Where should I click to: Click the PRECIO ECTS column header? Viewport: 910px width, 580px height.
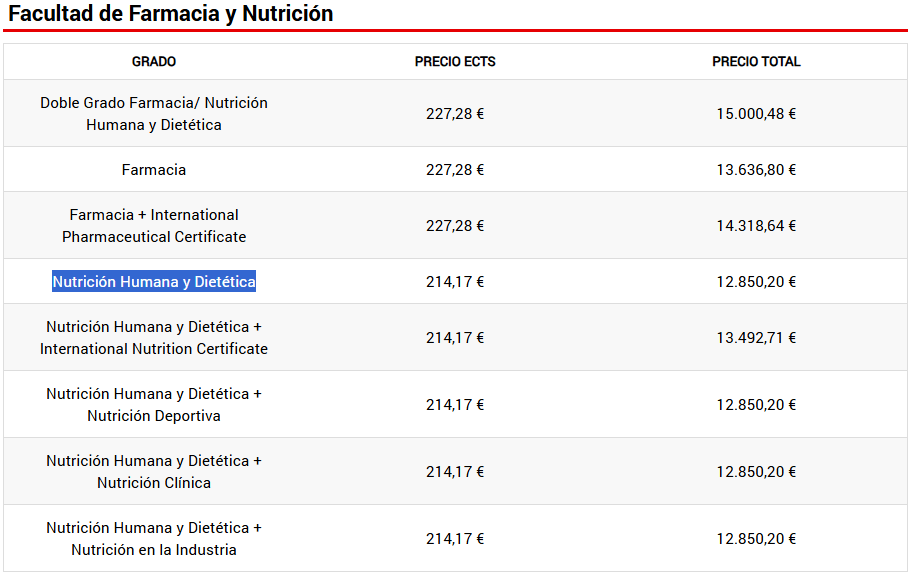coord(455,62)
